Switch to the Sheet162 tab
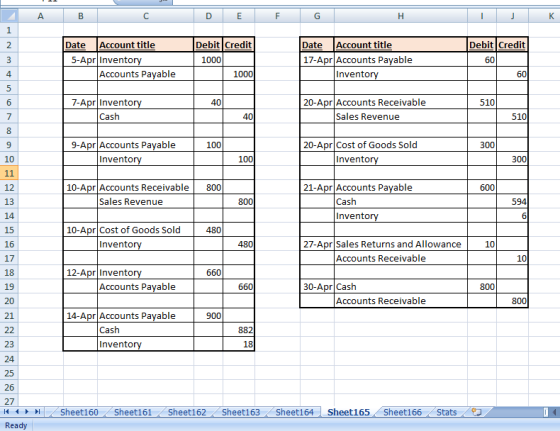This screenshot has height=431, width=560. [187, 412]
